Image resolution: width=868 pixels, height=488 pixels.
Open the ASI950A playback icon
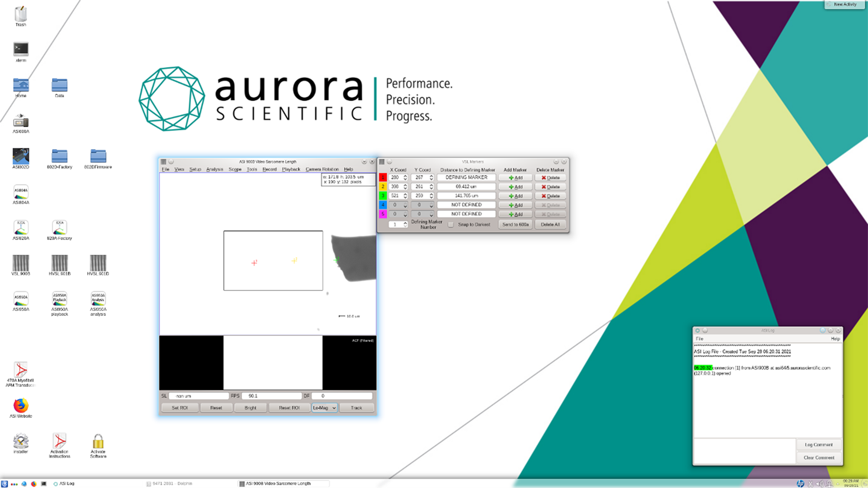tap(59, 303)
